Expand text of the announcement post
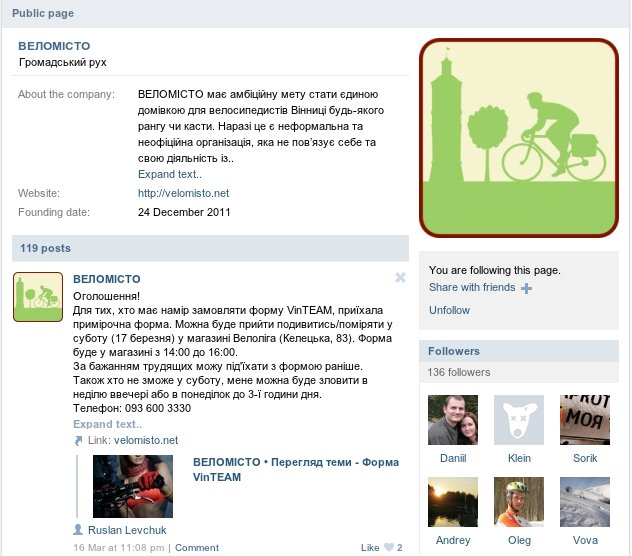The image size is (632, 556). (x=107, y=424)
